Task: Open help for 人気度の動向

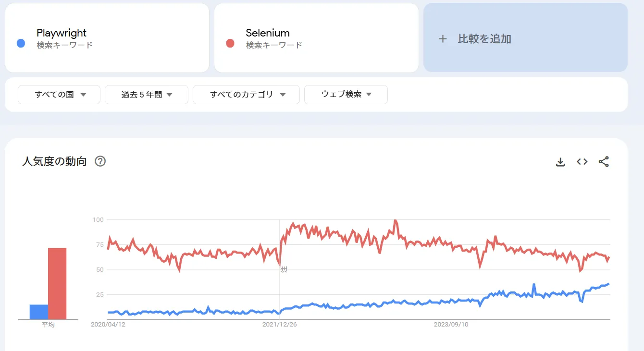Action: click(100, 161)
